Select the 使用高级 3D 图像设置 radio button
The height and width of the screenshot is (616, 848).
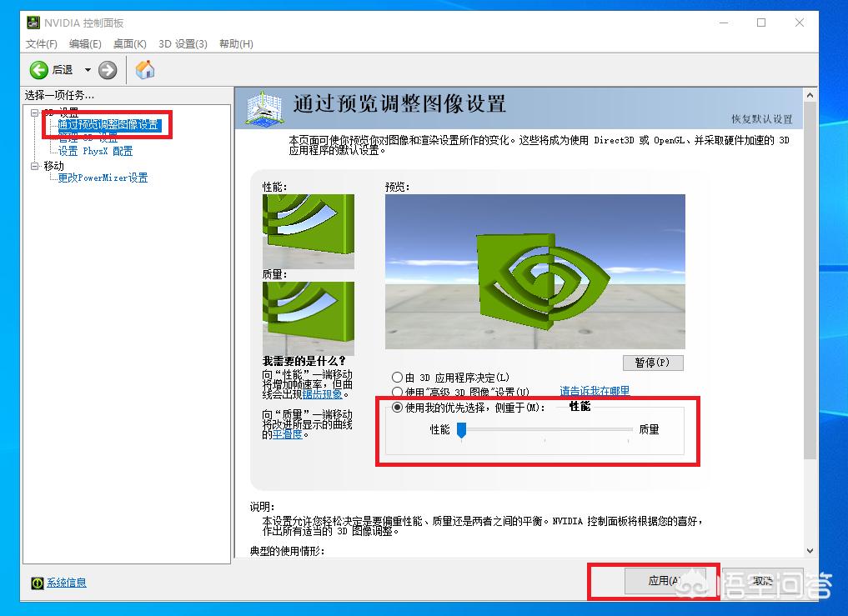[x=398, y=392]
